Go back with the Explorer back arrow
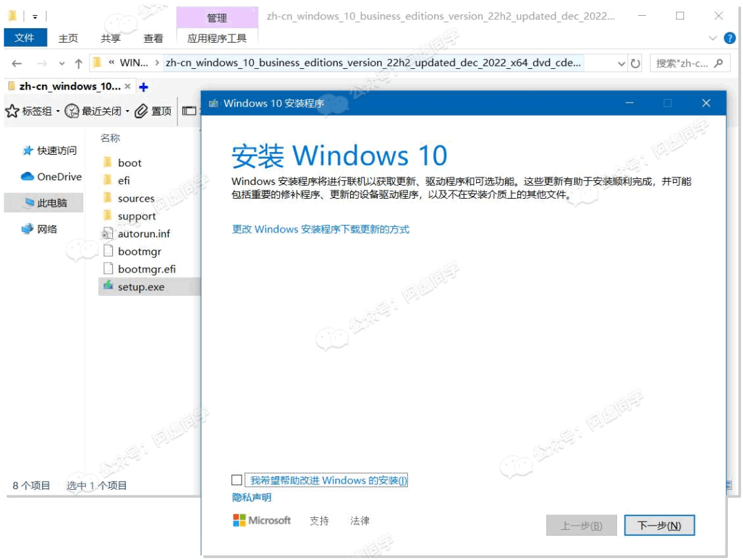The width and height of the screenshot is (743, 560). pos(17,63)
